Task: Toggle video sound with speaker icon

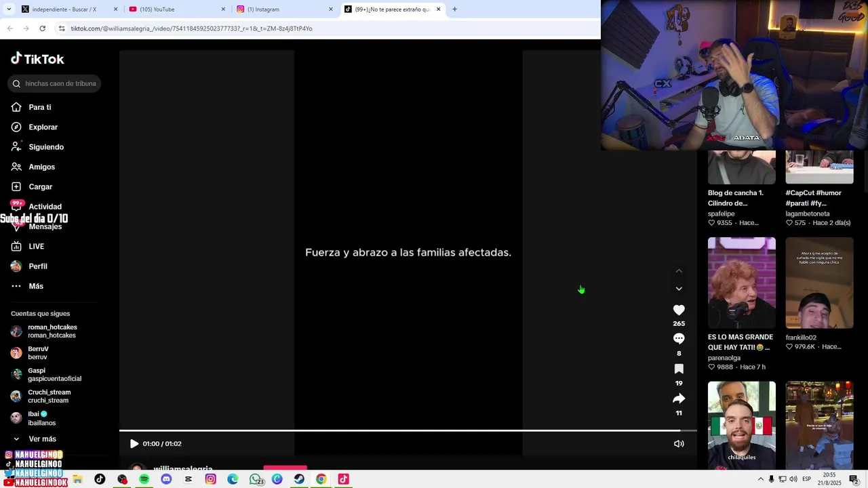Action: point(679,444)
